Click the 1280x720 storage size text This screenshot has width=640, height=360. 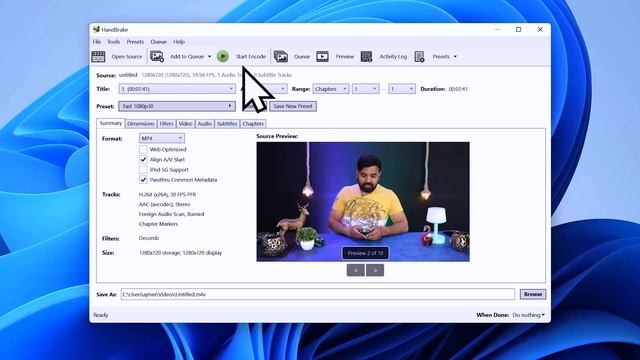coord(180,253)
